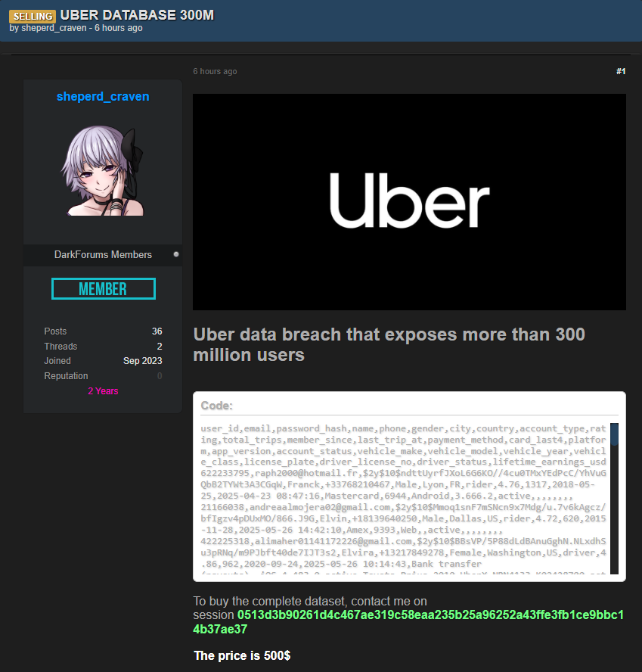Click the offline status dot
This screenshot has height=672, width=642.
click(x=176, y=254)
